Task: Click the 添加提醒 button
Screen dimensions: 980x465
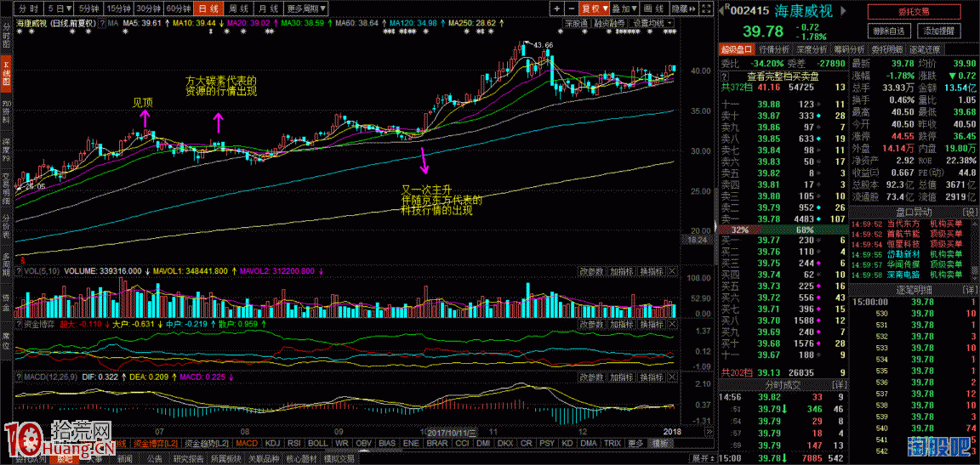Action: [940, 31]
